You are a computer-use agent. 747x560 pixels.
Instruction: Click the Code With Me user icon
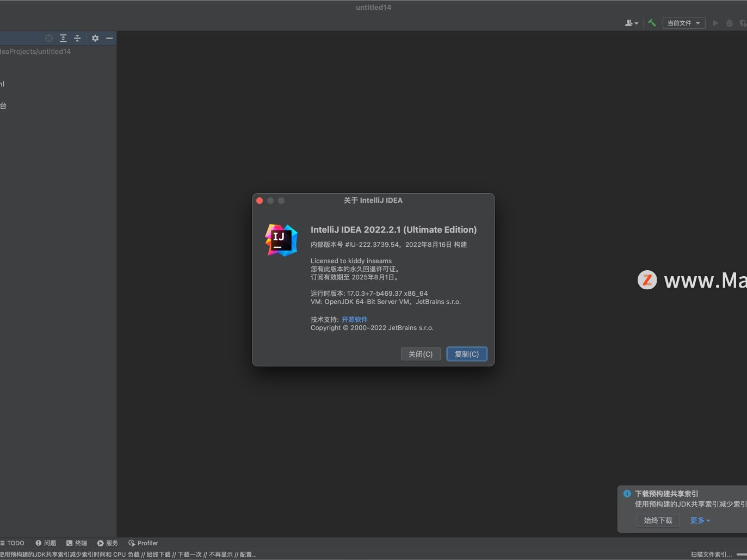(x=628, y=23)
